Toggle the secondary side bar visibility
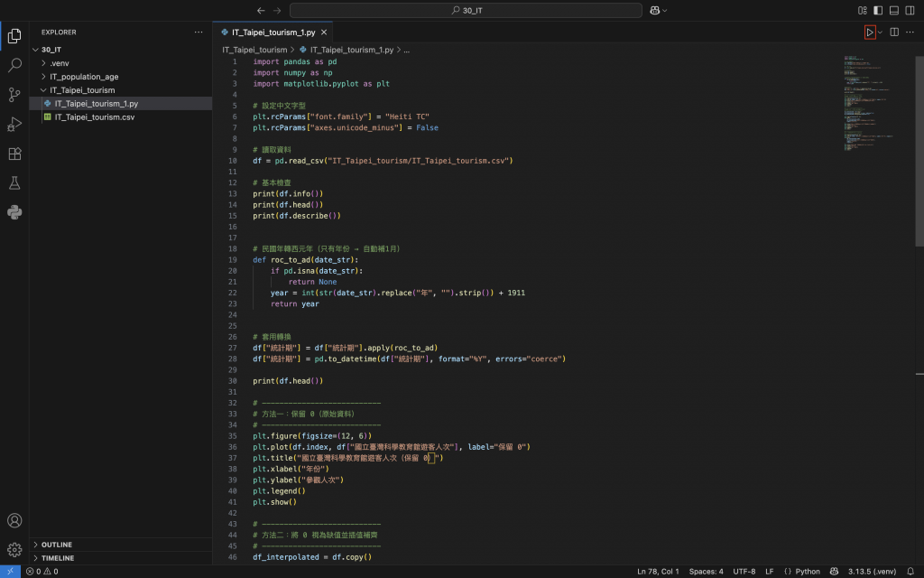 (910, 10)
